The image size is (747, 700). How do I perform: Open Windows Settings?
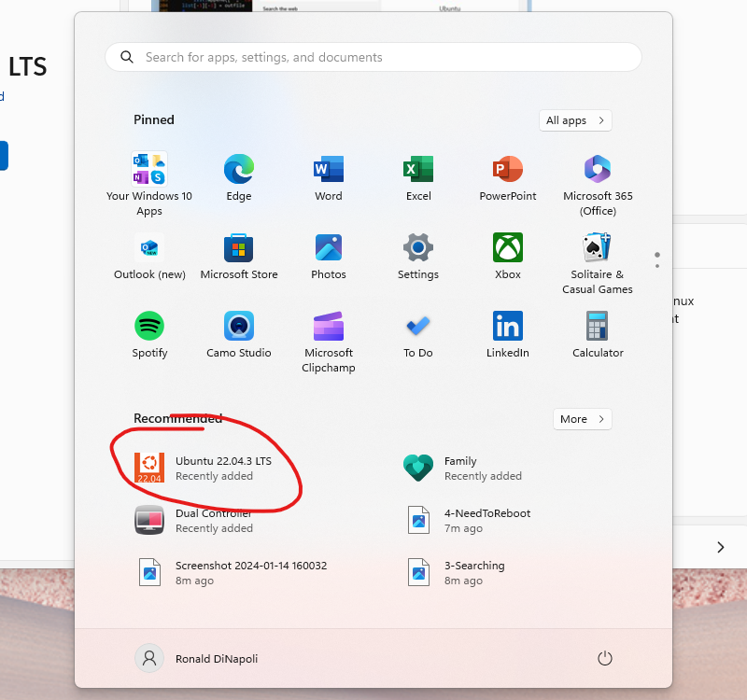coord(417,249)
